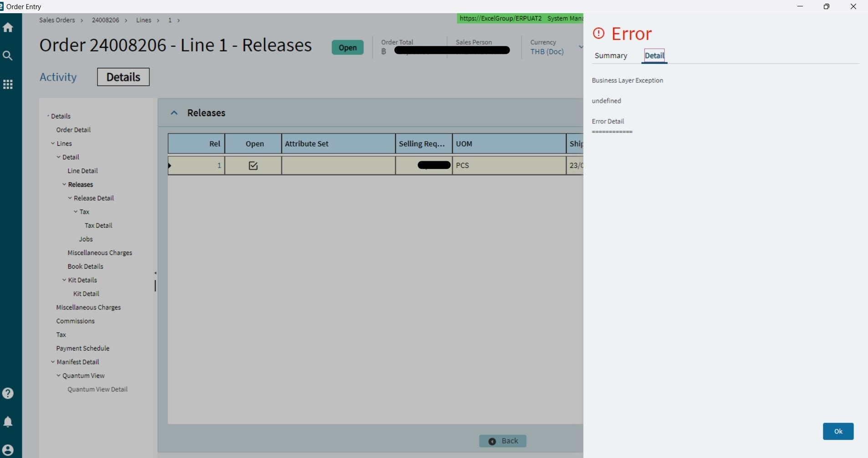868x458 pixels.
Task: Click the Help question mark icon
Action: 9,393
